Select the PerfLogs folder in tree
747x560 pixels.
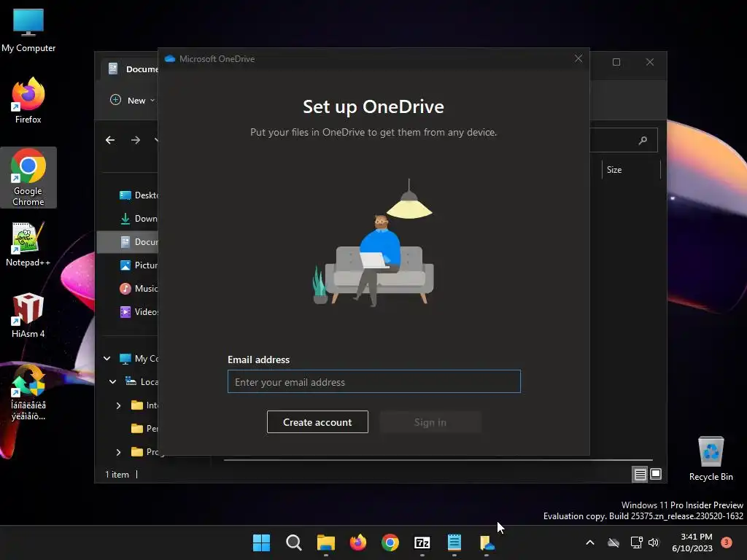coord(144,429)
